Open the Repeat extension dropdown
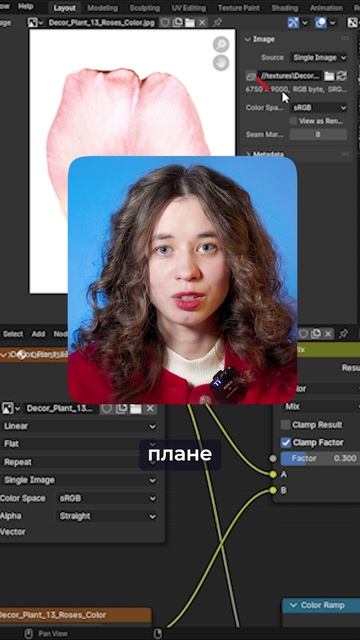Screen dimensions: 360x640 click(x=79, y=462)
